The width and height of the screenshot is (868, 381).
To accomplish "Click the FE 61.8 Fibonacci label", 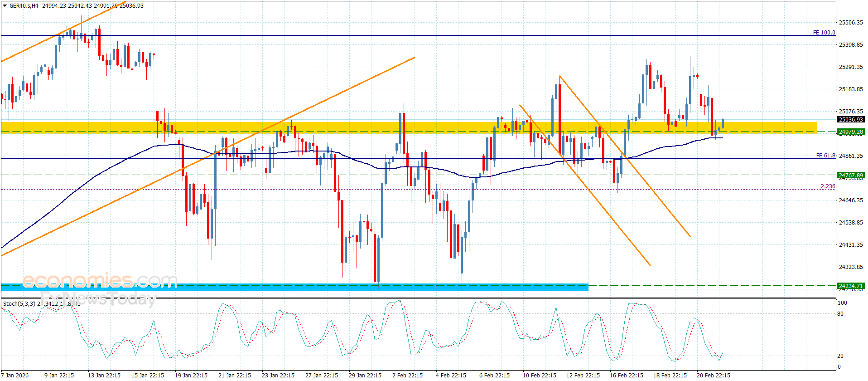I will [x=825, y=156].
